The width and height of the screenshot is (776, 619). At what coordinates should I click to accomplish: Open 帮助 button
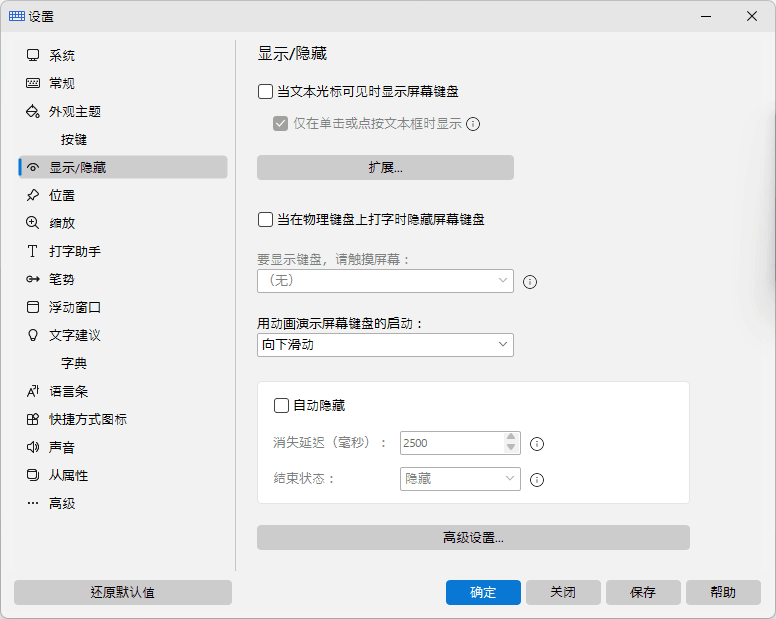coord(723,592)
